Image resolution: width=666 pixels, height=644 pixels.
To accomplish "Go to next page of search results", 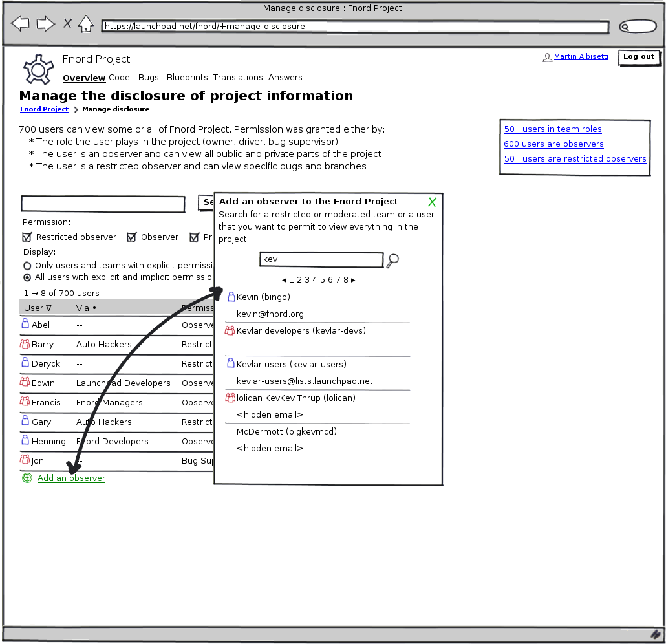I will pyautogui.click(x=353, y=280).
